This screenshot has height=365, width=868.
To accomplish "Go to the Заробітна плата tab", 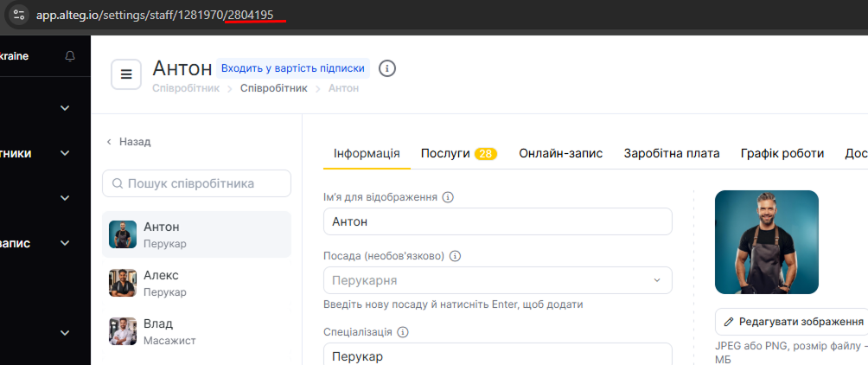I will point(672,153).
